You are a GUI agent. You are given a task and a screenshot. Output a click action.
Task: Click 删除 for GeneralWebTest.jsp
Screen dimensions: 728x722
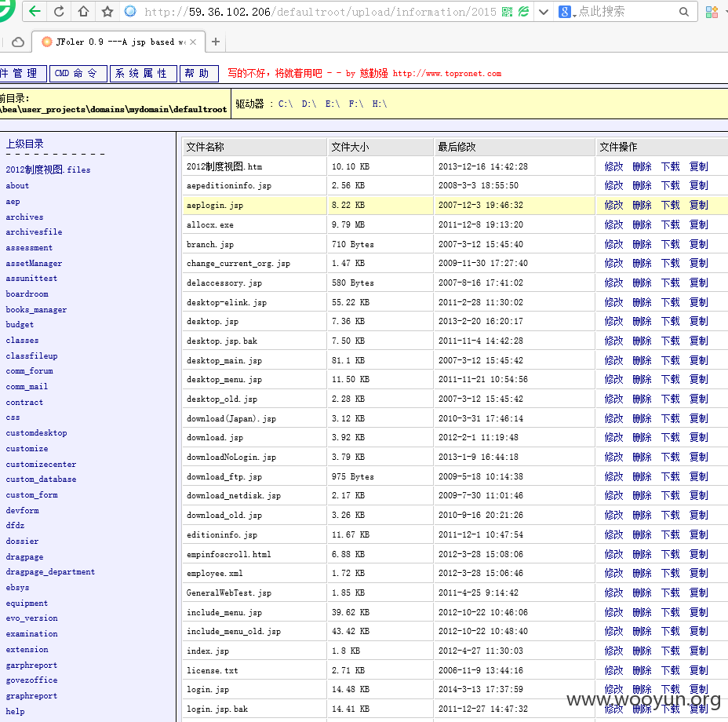tap(642, 593)
